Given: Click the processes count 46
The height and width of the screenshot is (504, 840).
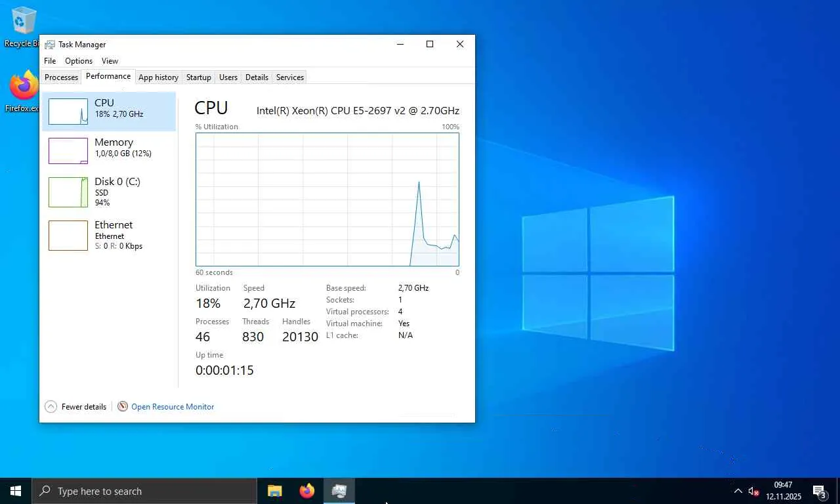Looking at the screenshot, I should click(203, 337).
